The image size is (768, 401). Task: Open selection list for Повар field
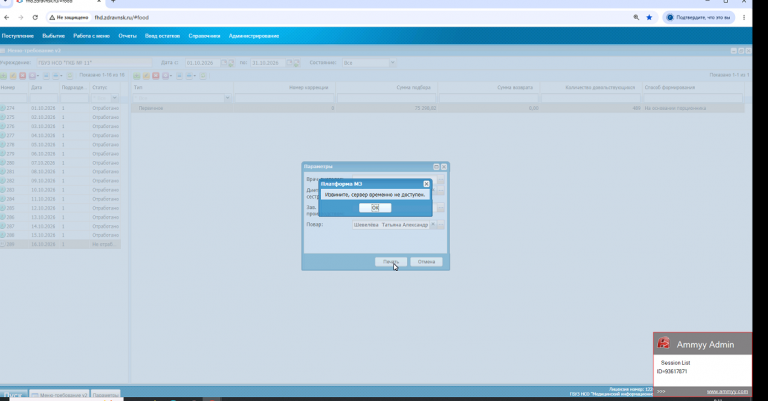tap(441, 225)
